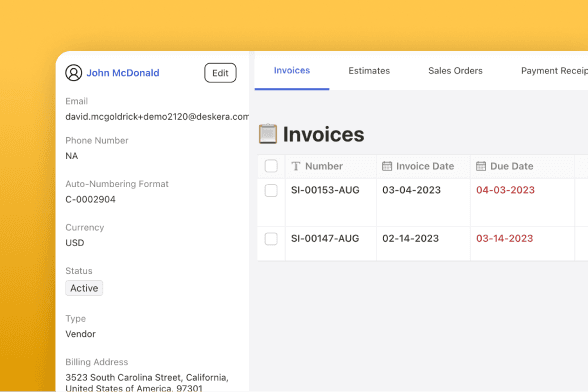
Task: Sort by the Invoice Date column header
Action: pos(425,166)
